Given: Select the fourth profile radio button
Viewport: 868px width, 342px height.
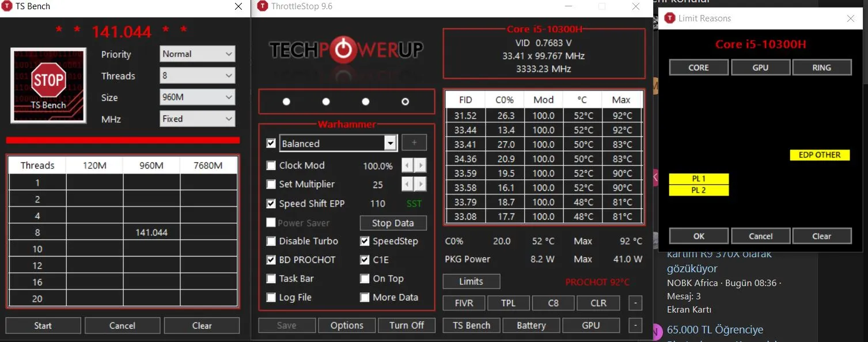Looking at the screenshot, I should 405,102.
